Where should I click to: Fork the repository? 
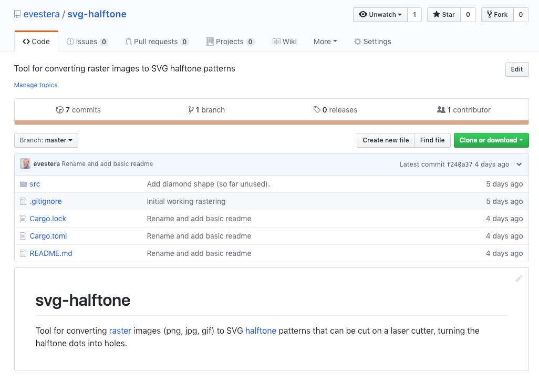pos(497,14)
